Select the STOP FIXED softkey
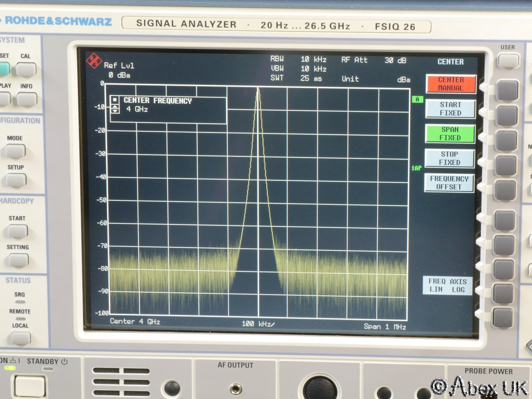 [449, 158]
